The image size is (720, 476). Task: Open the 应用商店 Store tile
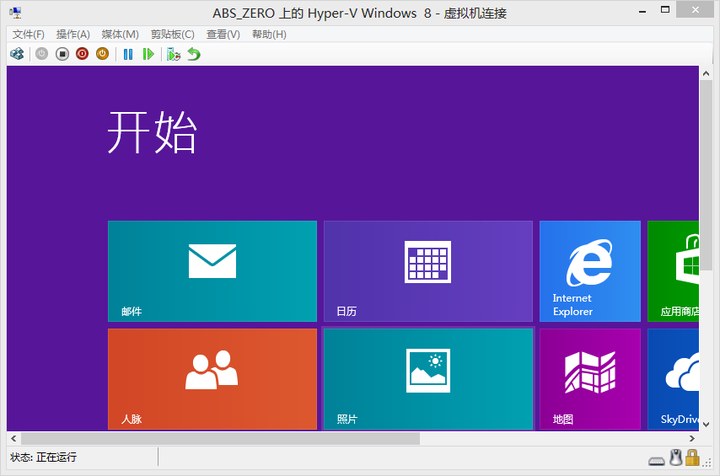point(673,271)
